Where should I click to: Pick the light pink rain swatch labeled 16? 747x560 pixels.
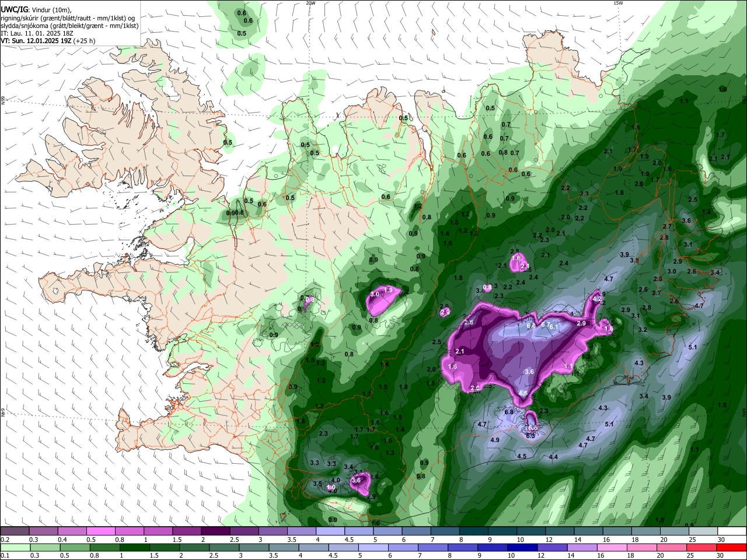[612, 547]
